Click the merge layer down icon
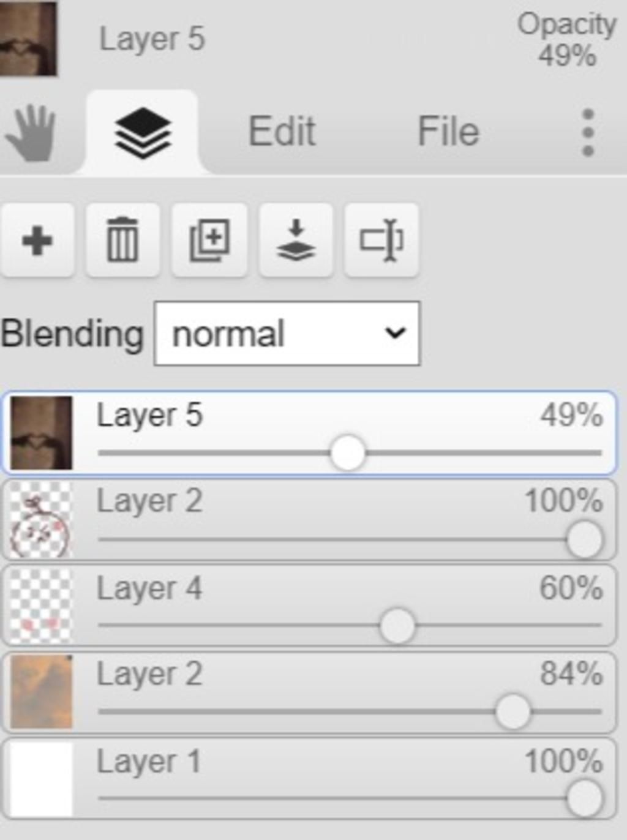 pyautogui.click(x=296, y=240)
